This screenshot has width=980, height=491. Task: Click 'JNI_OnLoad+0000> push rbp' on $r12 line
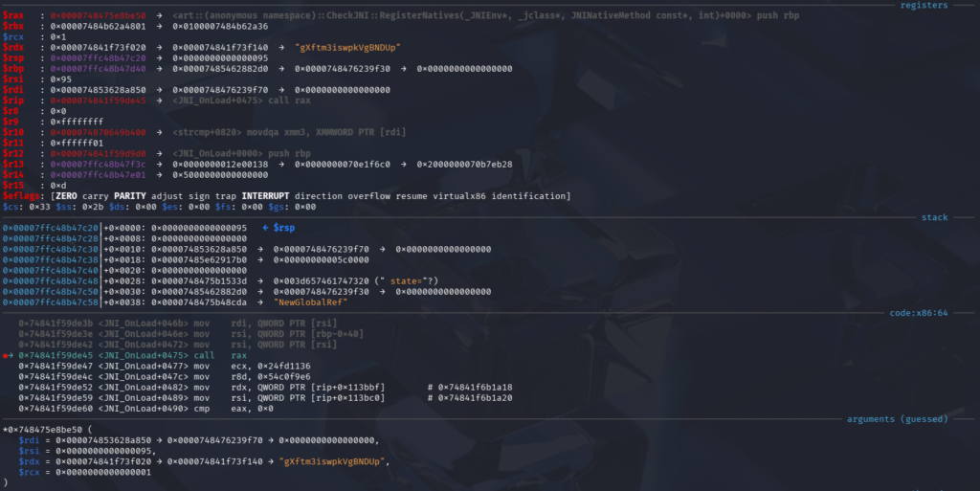[241, 154]
